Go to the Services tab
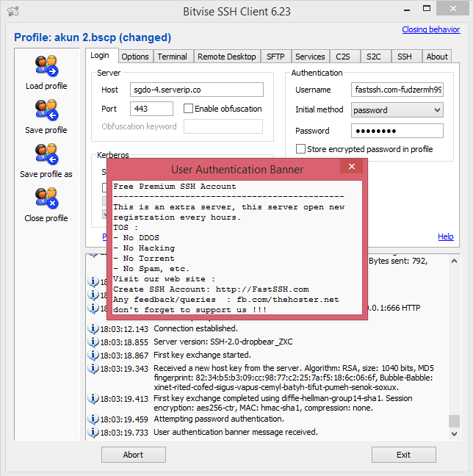Screen dimensions: 473x476 [310, 57]
